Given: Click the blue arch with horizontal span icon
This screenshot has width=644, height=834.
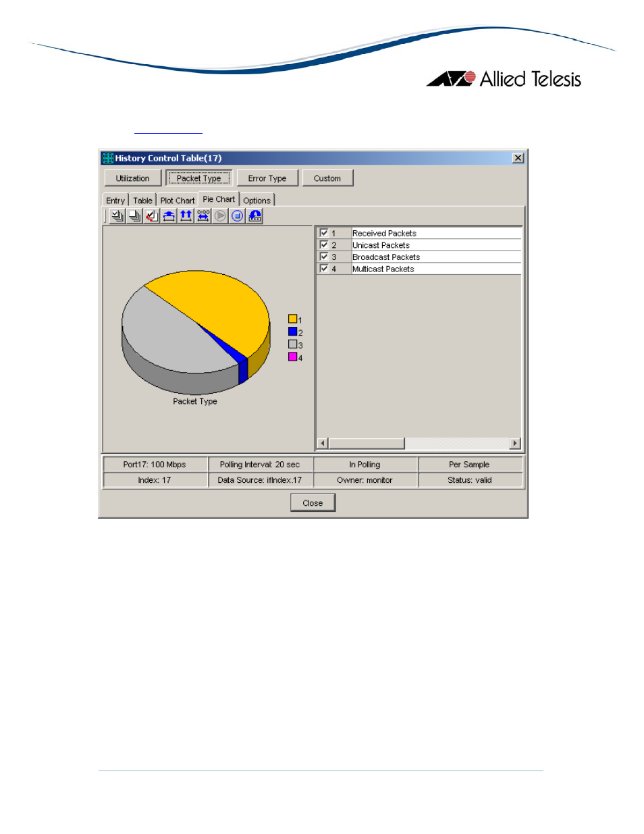Looking at the screenshot, I should tap(169, 216).
